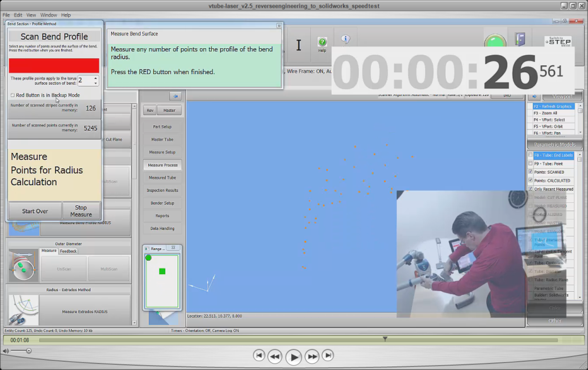Rewind the video

coord(275,356)
